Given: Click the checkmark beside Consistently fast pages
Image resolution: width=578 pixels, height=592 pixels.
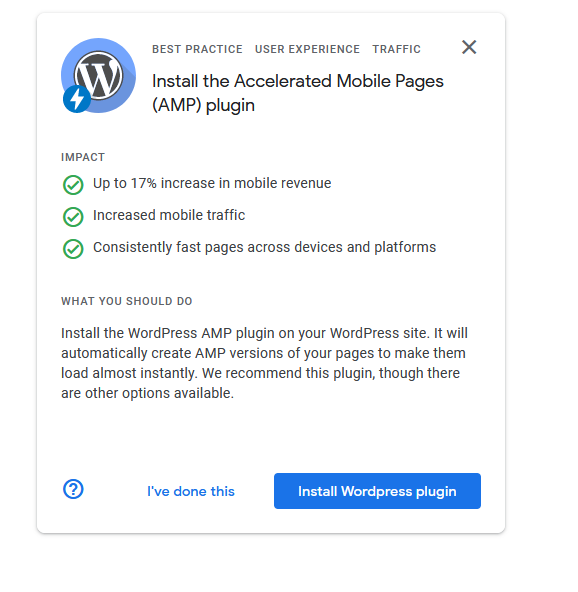Looking at the screenshot, I should (73, 249).
